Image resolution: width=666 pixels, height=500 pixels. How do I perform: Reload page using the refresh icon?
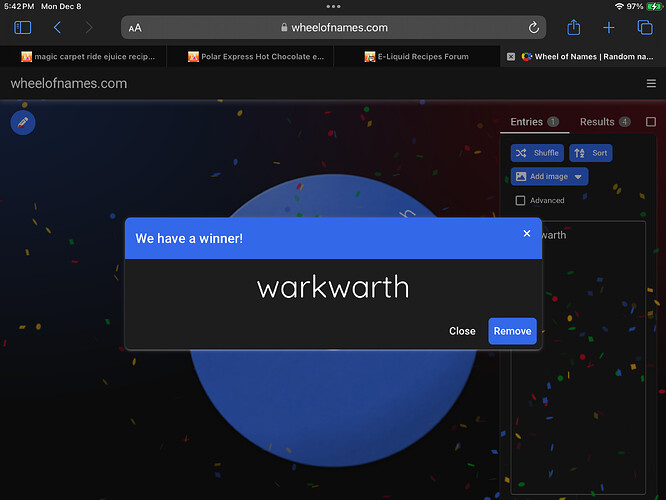(534, 28)
